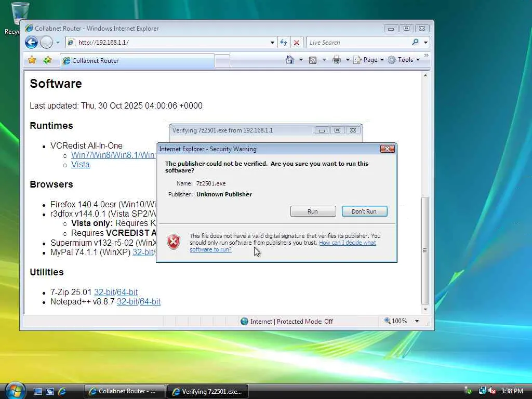Screen dimensions: 532x399
Task: Click the 'Software' page heading
Action: pos(56,84)
